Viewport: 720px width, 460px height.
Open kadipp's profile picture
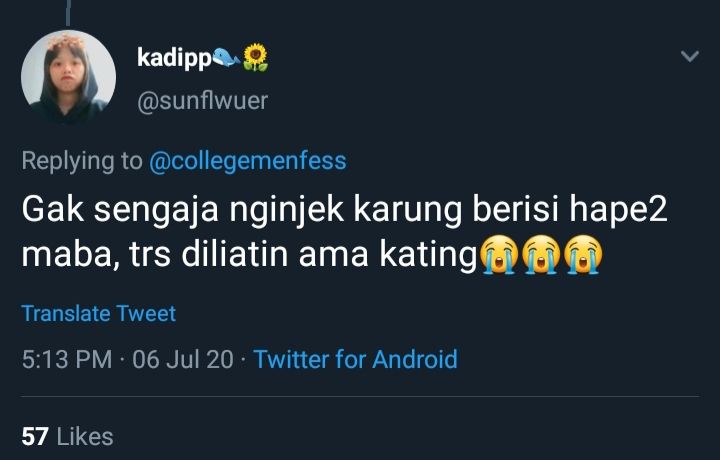tap(69, 78)
